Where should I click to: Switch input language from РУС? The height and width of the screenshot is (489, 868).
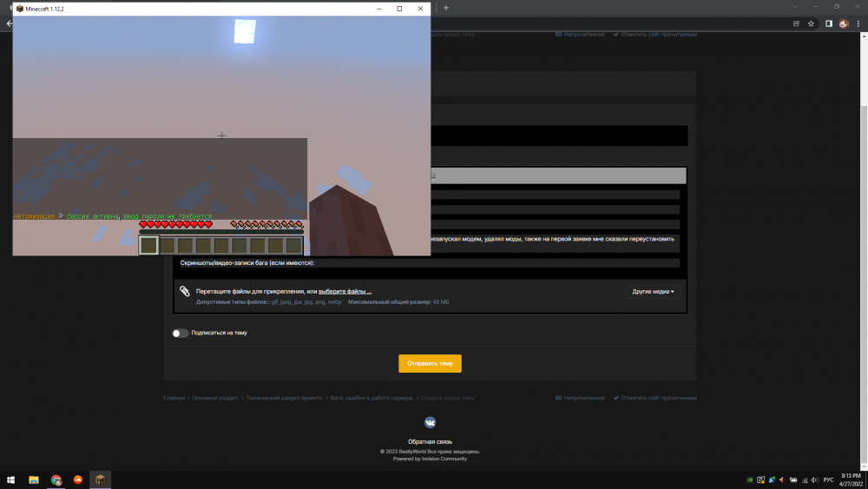click(x=829, y=480)
